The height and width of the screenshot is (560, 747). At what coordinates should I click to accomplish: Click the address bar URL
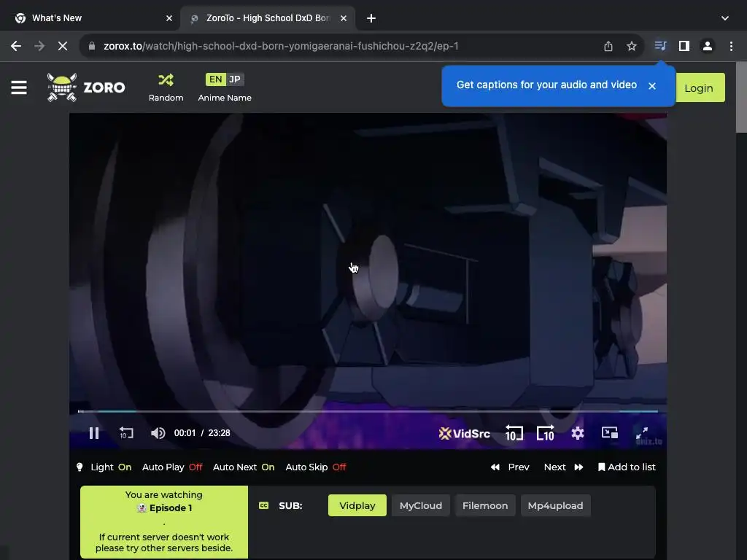click(x=281, y=46)
